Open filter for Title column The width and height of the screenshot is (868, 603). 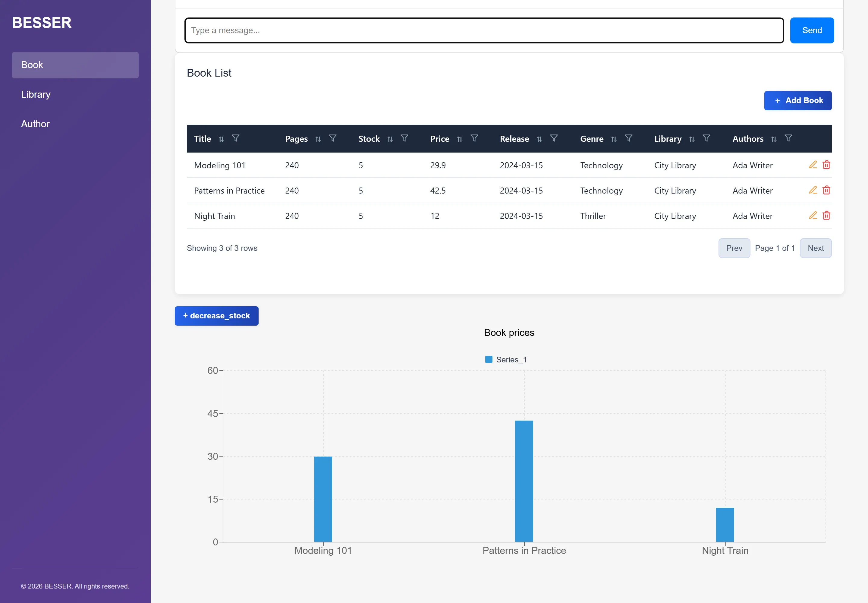(x=236, y=138)
